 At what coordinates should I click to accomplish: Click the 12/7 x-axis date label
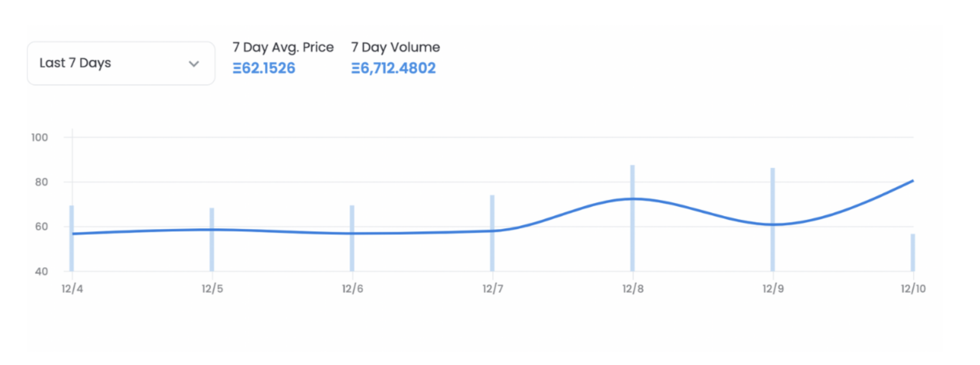tap(493, 289)
